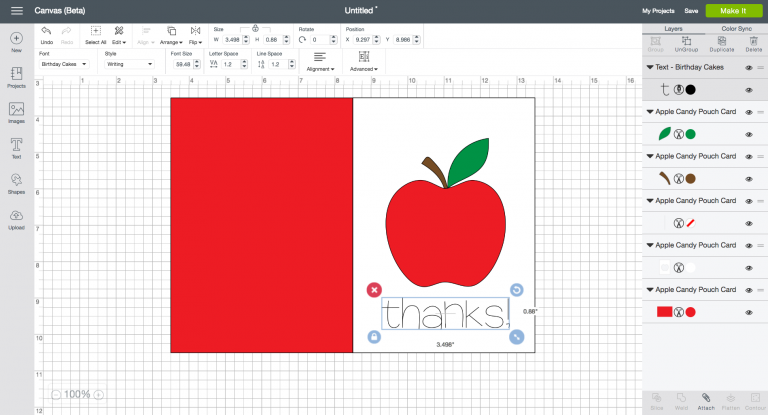Click the black color swatch of text layer
This screenshot has width=768, height=415.
690,90
